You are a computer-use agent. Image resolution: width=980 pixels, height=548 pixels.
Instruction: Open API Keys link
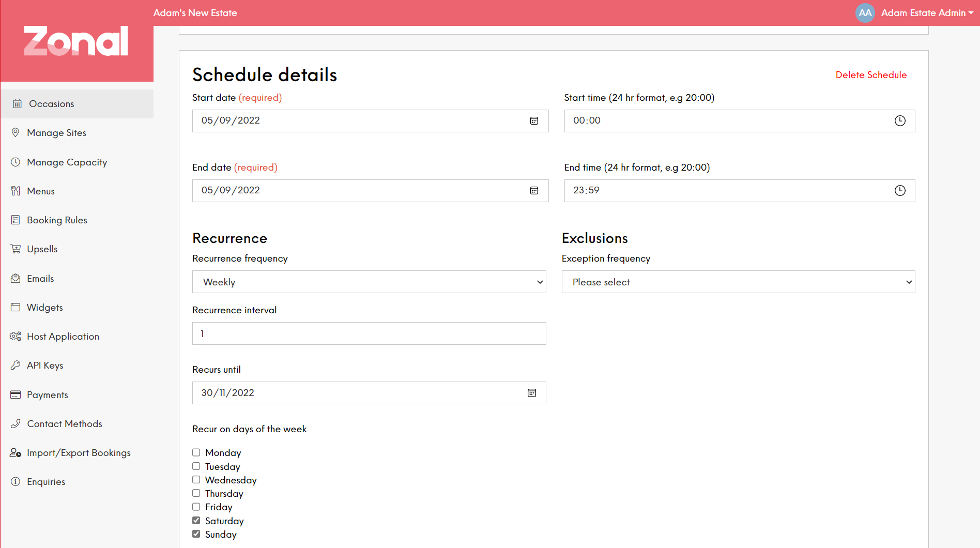click(45, 366)
